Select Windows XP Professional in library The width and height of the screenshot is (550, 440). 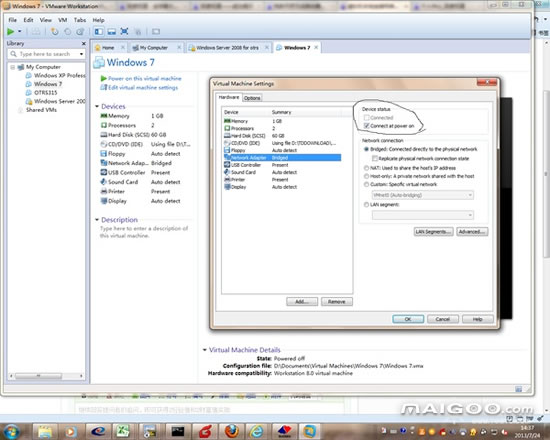point(55,75)
